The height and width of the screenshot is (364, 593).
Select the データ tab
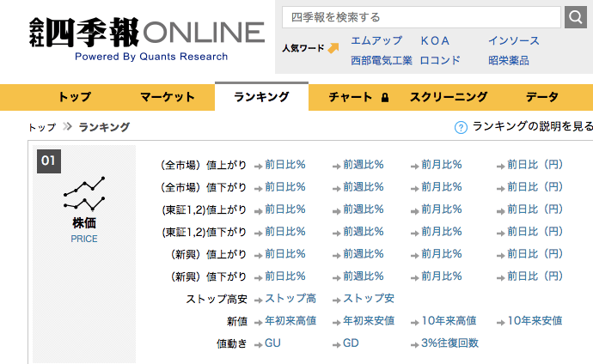coord(542,97)
